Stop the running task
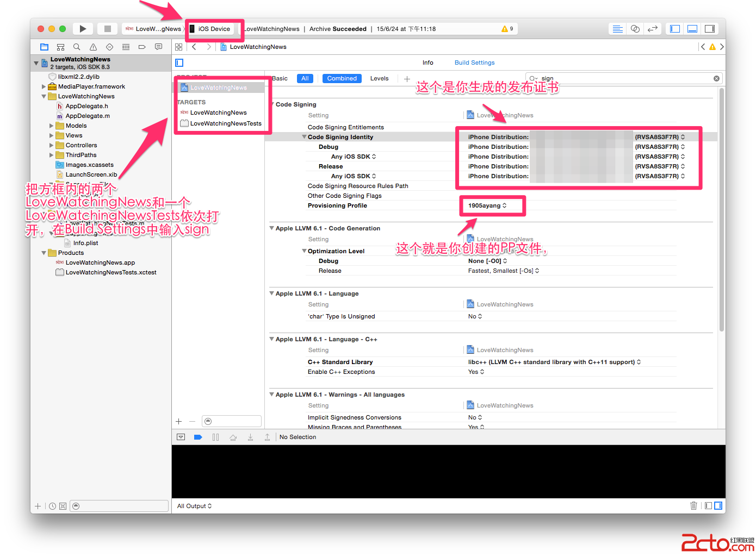Image resolution: width=756 pixels, height=557 pixels. pyautogui.click(x=108, y=29)
